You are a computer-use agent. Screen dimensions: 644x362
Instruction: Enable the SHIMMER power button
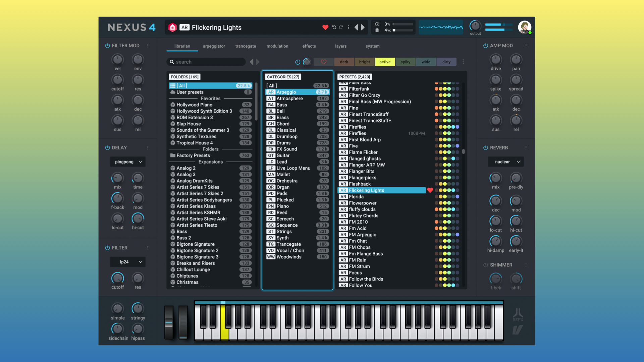click(x=485, y=265)
